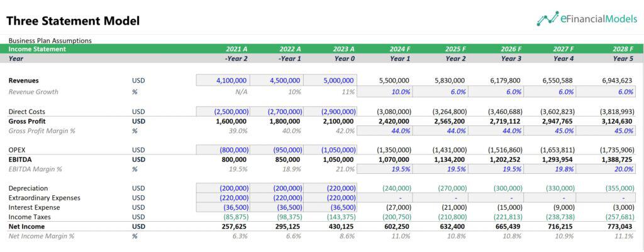The height and width of the screenshot is (252, 644).
Task: Click the 2021 Net Income value 257,625
Action: click(235, 226)
